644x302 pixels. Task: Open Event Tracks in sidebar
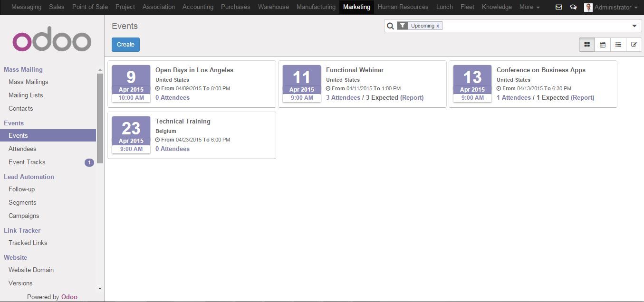[x=27, y=162]
